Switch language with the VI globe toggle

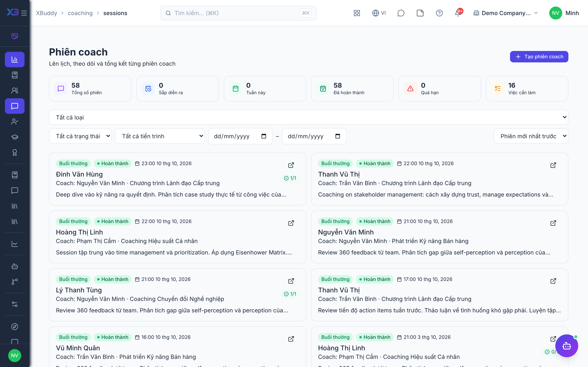coord(379,13)
